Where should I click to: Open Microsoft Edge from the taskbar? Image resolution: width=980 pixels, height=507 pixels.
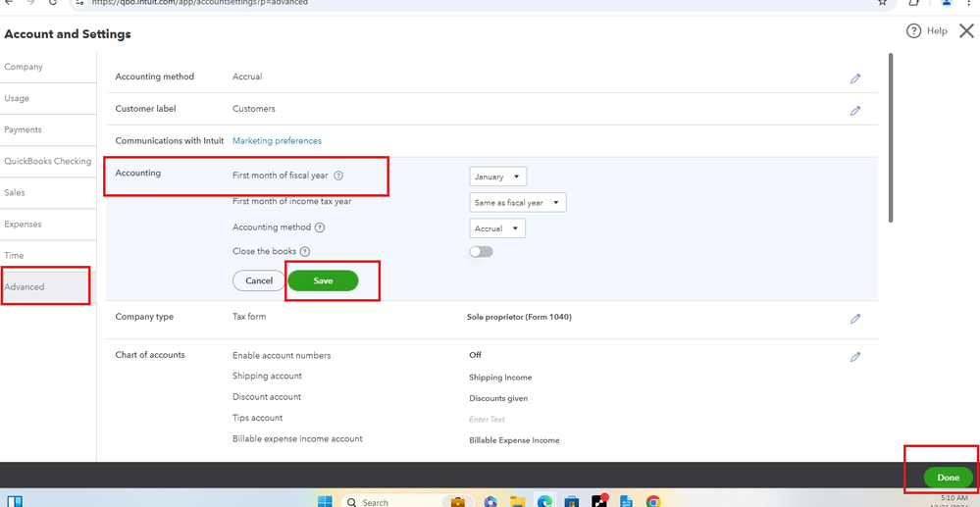click(544, 501)
